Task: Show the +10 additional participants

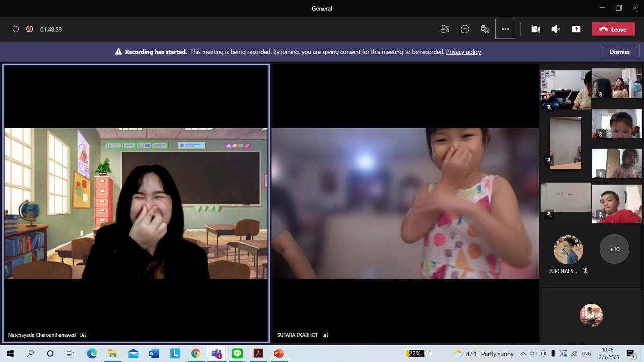Action: 614,249
